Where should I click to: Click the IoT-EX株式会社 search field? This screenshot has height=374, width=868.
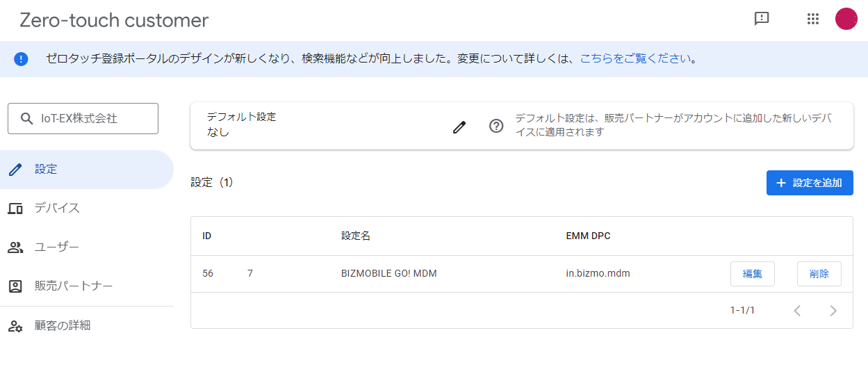[90, 119]
